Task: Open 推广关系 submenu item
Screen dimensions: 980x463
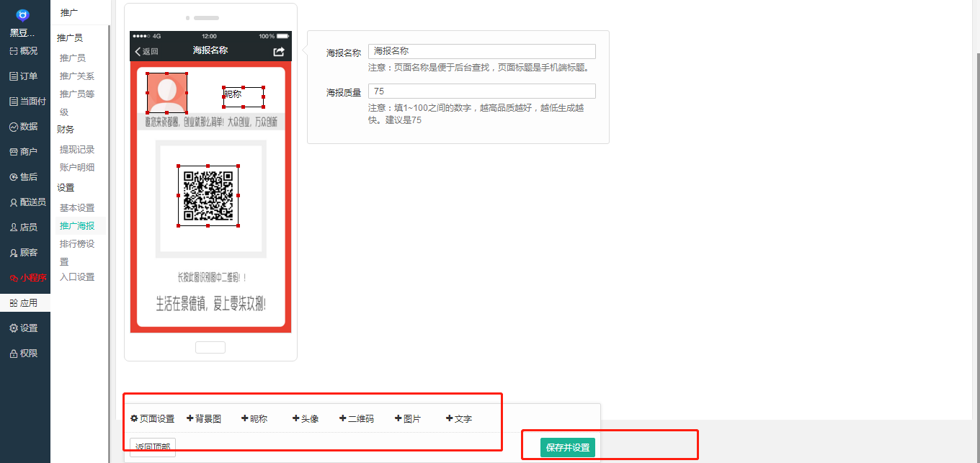Action: coord(77,76)
